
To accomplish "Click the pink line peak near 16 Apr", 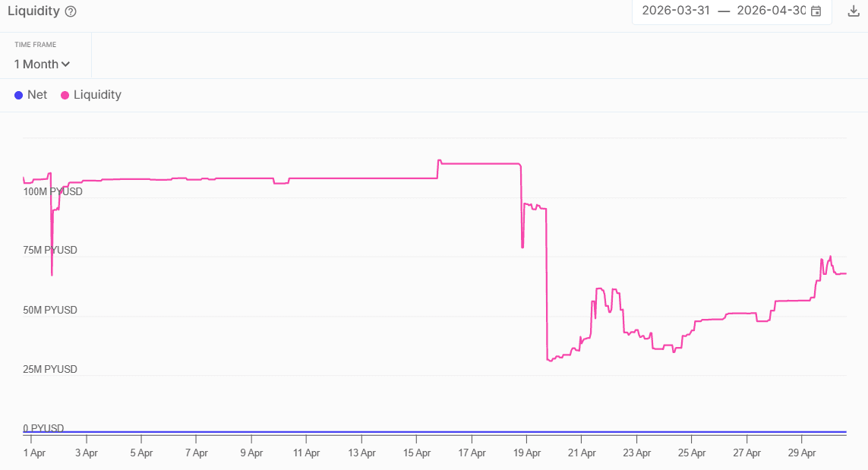I will point(440,161).
